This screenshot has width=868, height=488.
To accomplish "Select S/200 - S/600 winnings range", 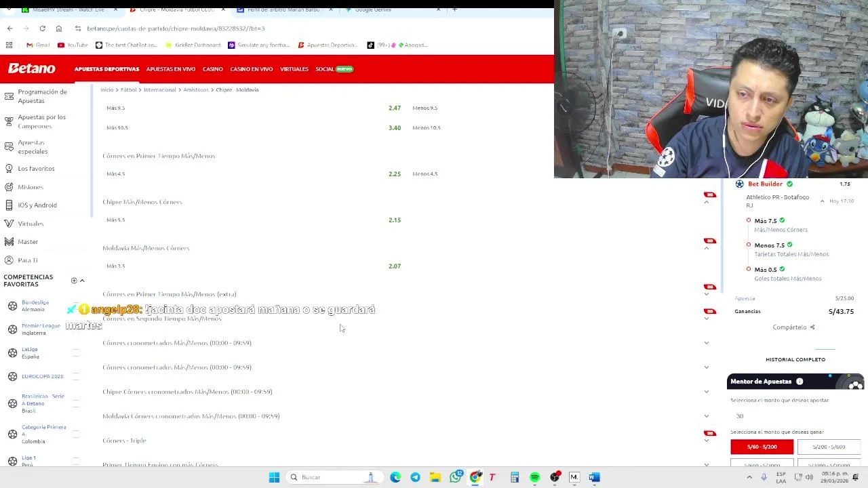I will coord(829,447).
